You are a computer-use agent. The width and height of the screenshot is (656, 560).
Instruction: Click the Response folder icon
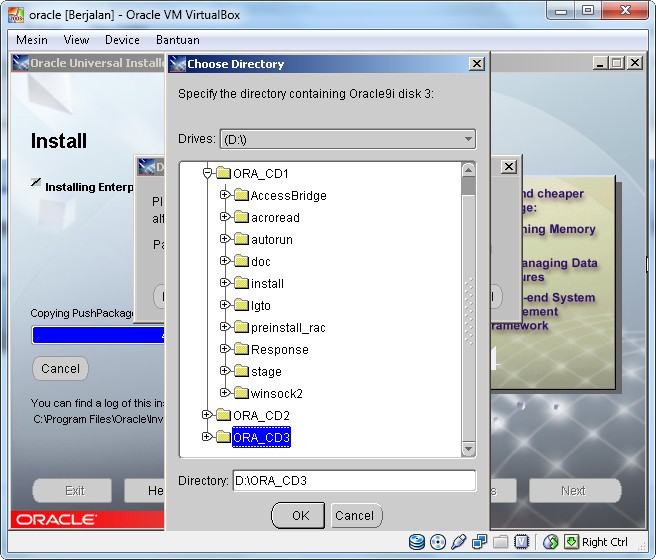(x=241, y=349)
